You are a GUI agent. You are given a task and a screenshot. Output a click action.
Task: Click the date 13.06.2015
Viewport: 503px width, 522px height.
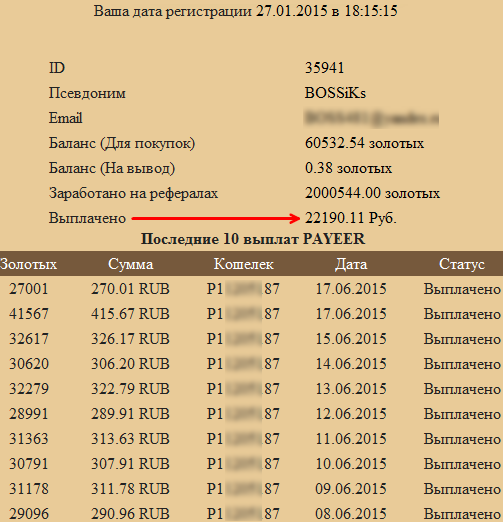coord(351,389)
